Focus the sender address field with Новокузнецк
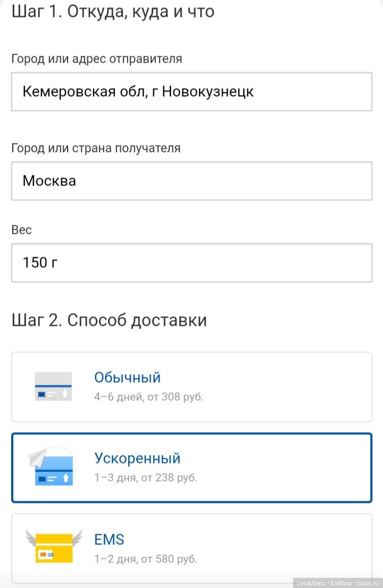Viewport: 383px width, 588px height. [x=191, y=92]
